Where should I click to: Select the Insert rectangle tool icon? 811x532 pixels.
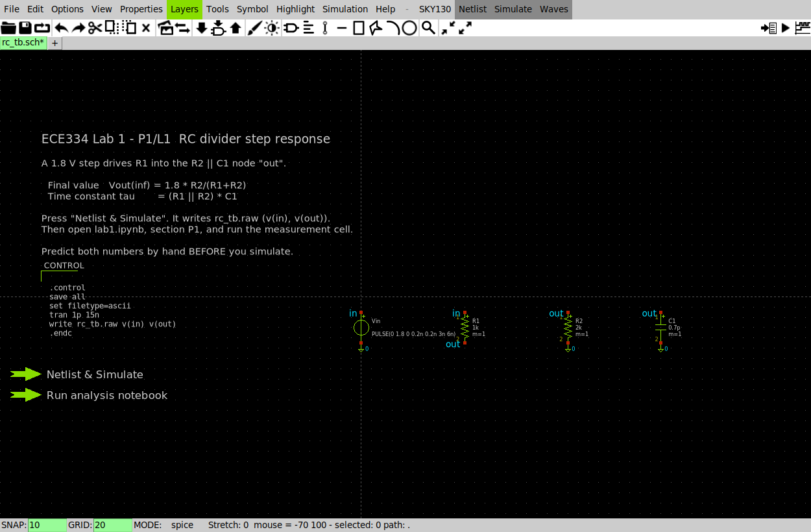[359, 28]
